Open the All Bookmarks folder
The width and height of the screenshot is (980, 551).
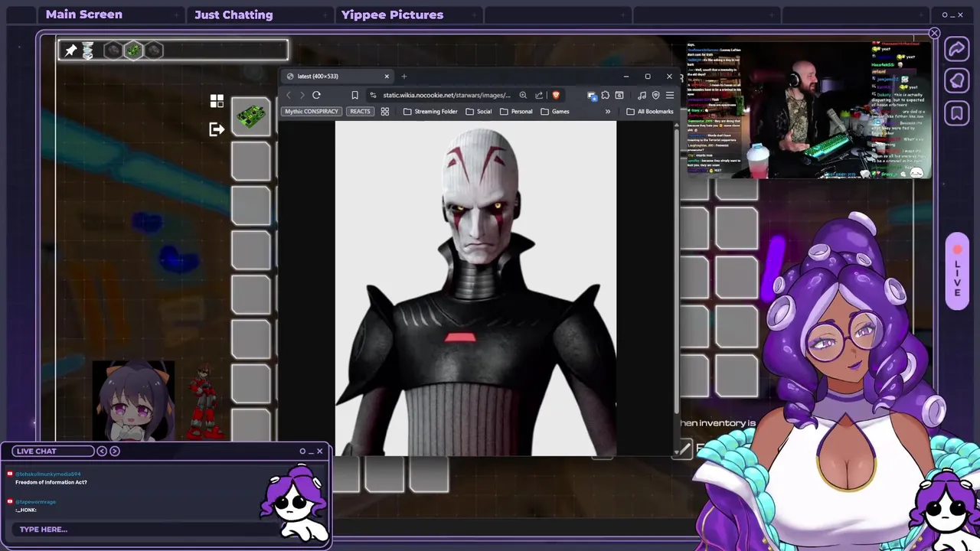pos(650,112)
